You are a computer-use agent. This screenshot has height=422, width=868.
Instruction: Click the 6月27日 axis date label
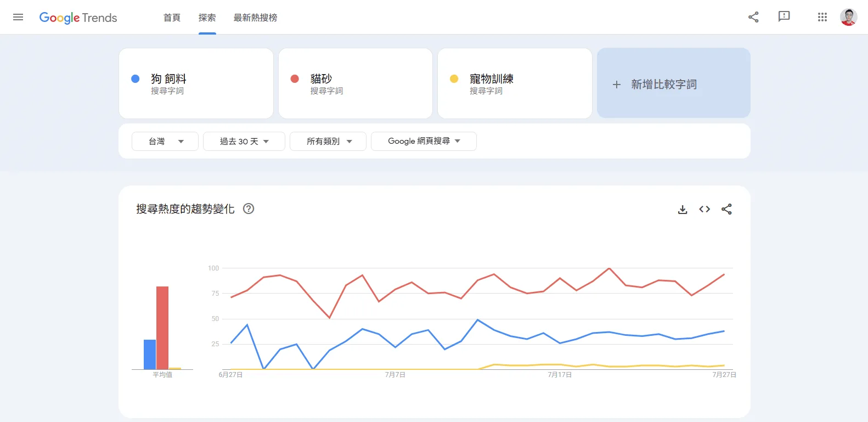[x=230, y=375]
